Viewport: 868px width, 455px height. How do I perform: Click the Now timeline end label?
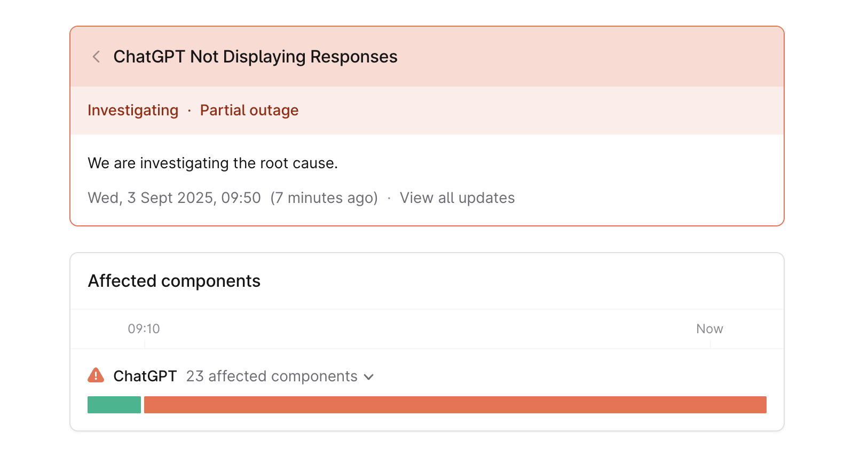pos(709,329)
